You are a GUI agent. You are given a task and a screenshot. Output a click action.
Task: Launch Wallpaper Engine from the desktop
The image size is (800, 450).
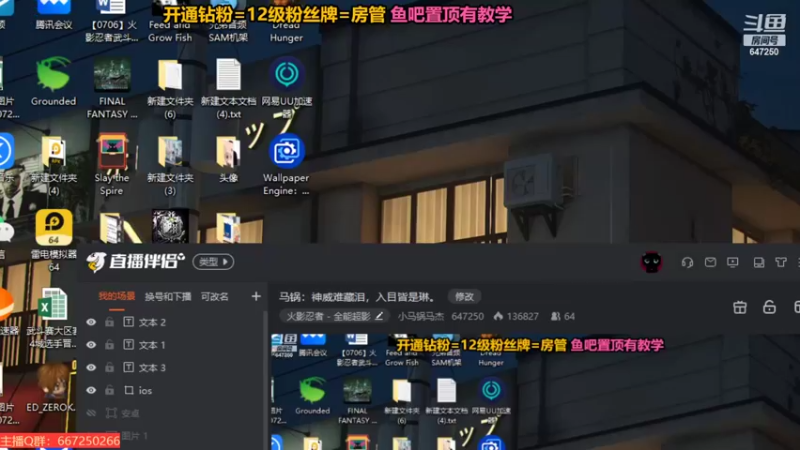[286, 164]
